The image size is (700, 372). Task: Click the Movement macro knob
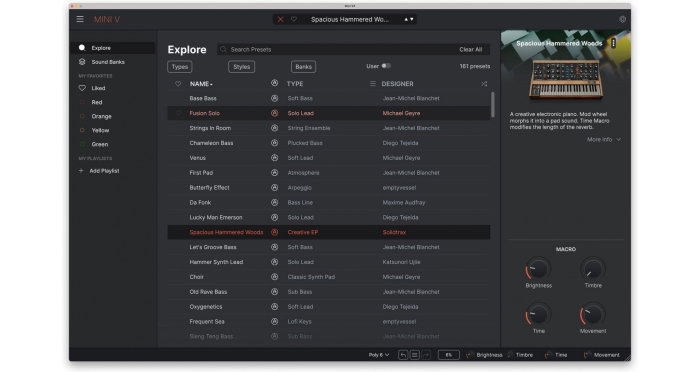593,315
